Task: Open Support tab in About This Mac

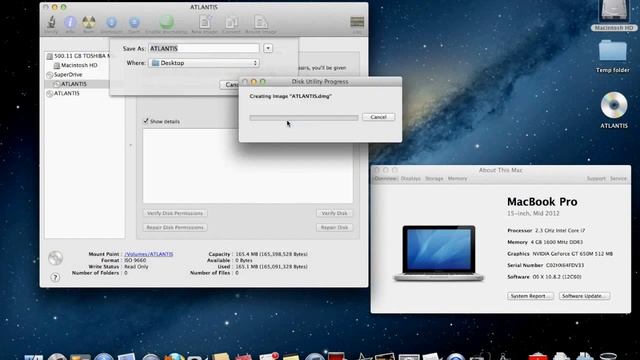Action: pyautogui.click(x=596, y=179)
